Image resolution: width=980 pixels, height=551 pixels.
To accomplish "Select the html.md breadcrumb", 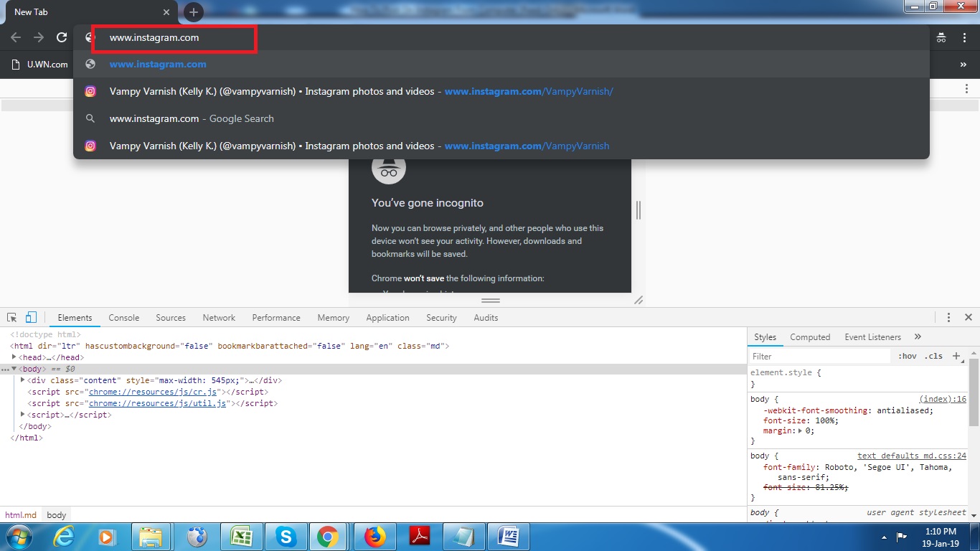I will [x=21, y=515].
